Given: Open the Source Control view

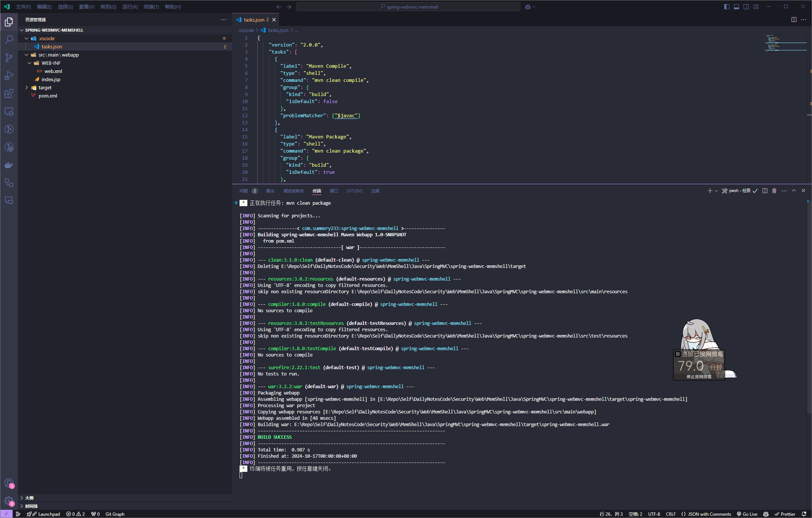Looking at the screenshot, I should pos(9,57).
